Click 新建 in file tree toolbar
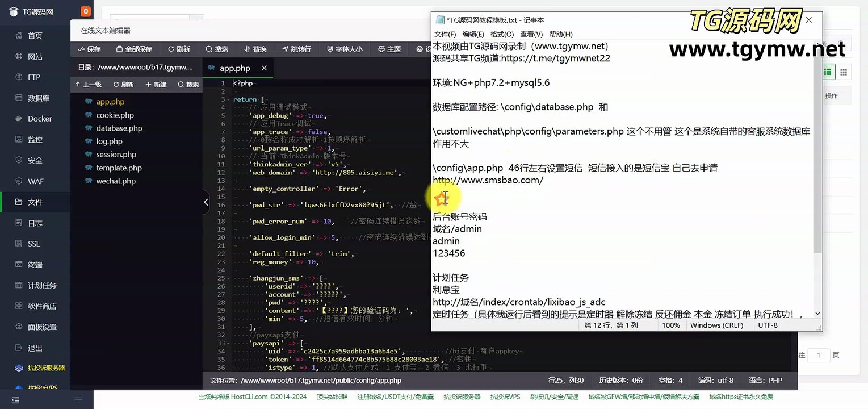 (156, 84)
